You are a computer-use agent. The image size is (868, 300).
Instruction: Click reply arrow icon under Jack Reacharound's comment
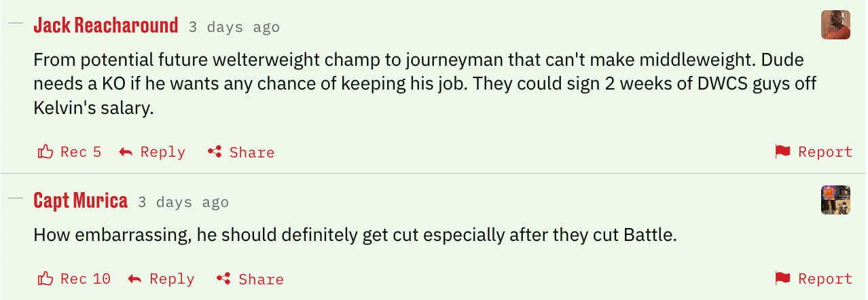[x=126, y=152]
